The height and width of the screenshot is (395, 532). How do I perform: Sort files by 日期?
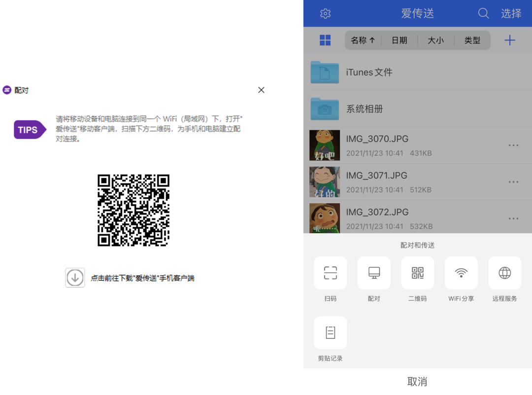pos(399,40)
